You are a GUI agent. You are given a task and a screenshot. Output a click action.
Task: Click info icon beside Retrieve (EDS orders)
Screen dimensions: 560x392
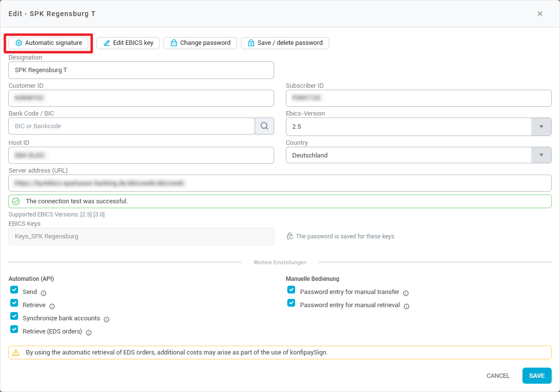coord(89,333)
